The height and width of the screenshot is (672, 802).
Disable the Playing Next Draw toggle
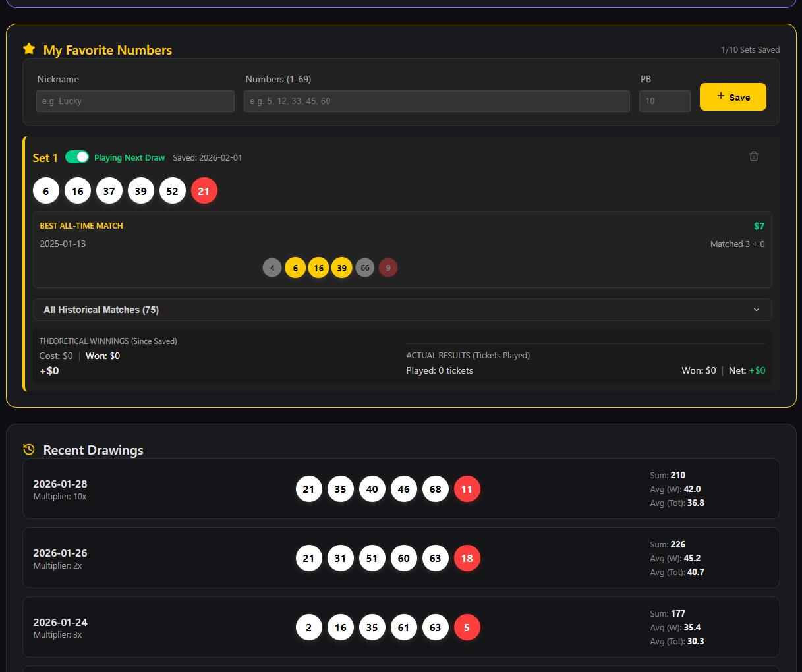[77, 157]
